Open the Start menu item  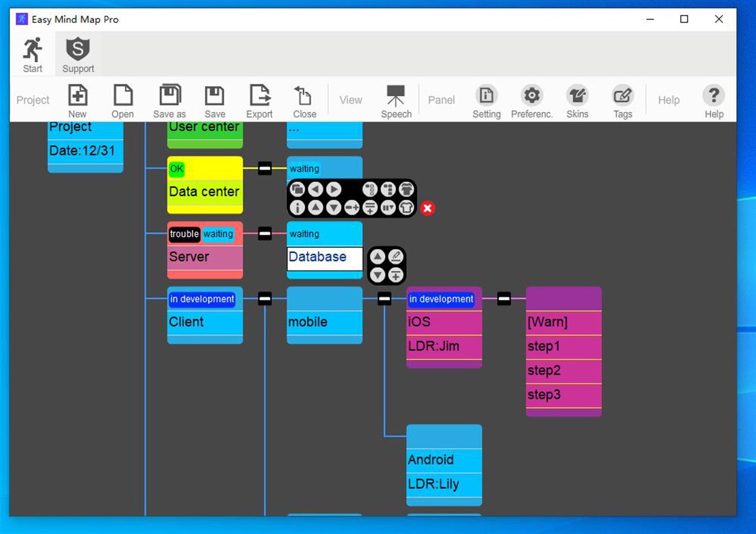pyautogui.click(x=32, y=54)
